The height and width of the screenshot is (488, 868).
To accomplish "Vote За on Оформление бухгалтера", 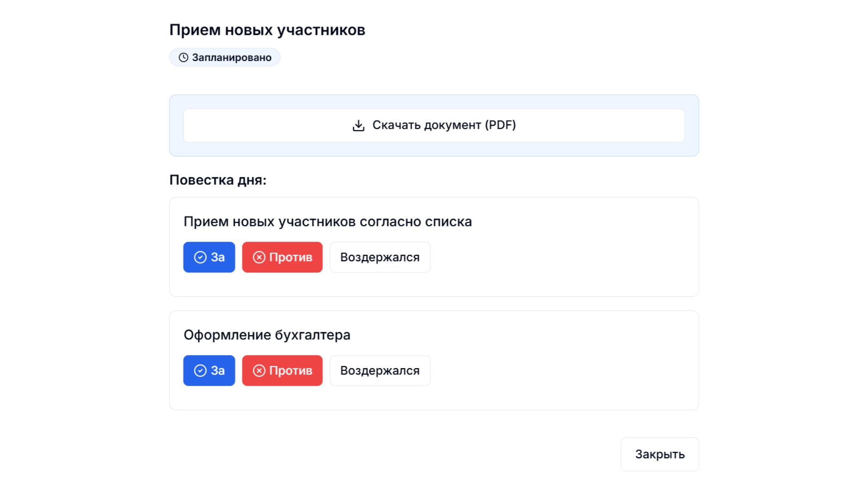I will (x=209, y=371).
